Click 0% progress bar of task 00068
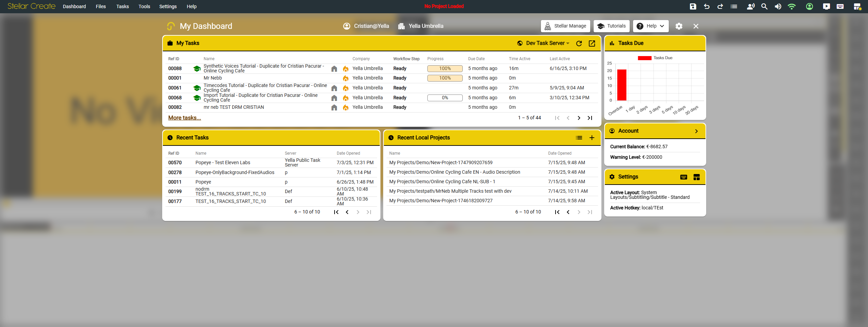This screenshot has height=327, width=868. tap(445, 98)
